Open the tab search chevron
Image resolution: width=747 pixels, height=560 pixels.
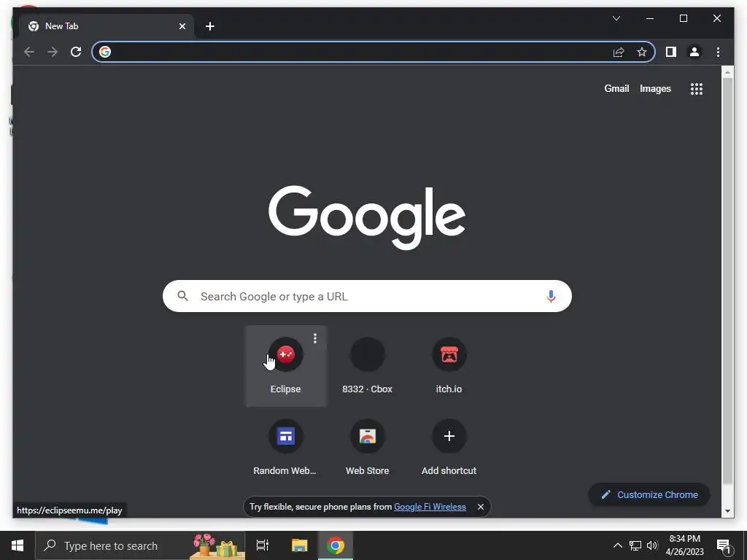tap(616, 18)
